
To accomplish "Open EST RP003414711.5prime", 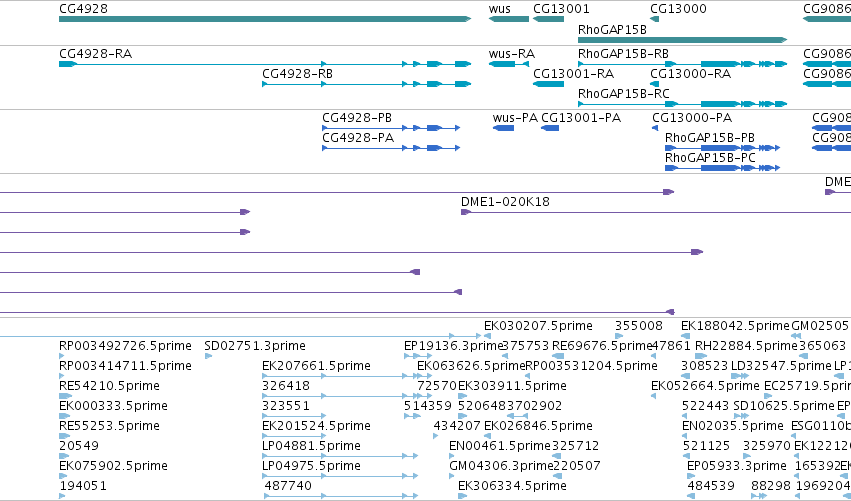I will click(125, 366).
